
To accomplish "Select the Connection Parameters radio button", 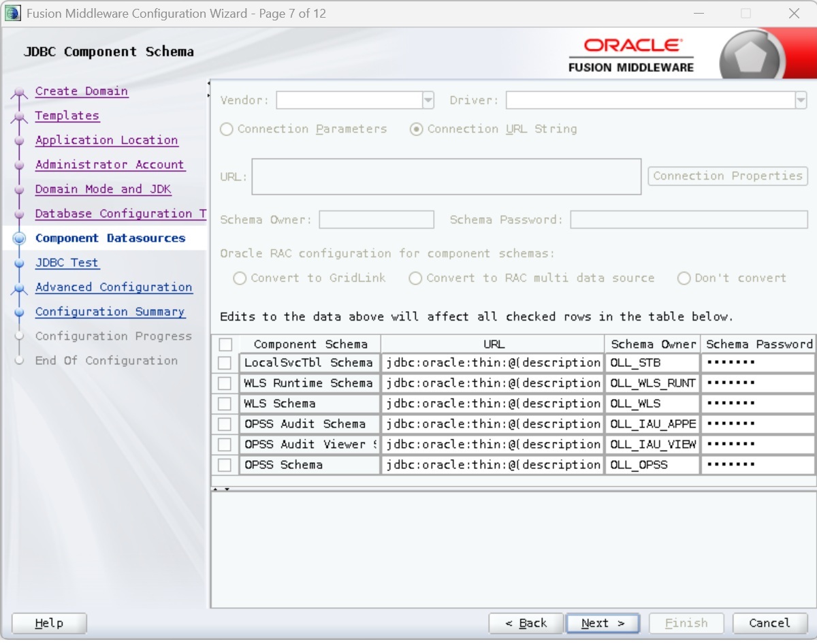I will click(227, 129).
